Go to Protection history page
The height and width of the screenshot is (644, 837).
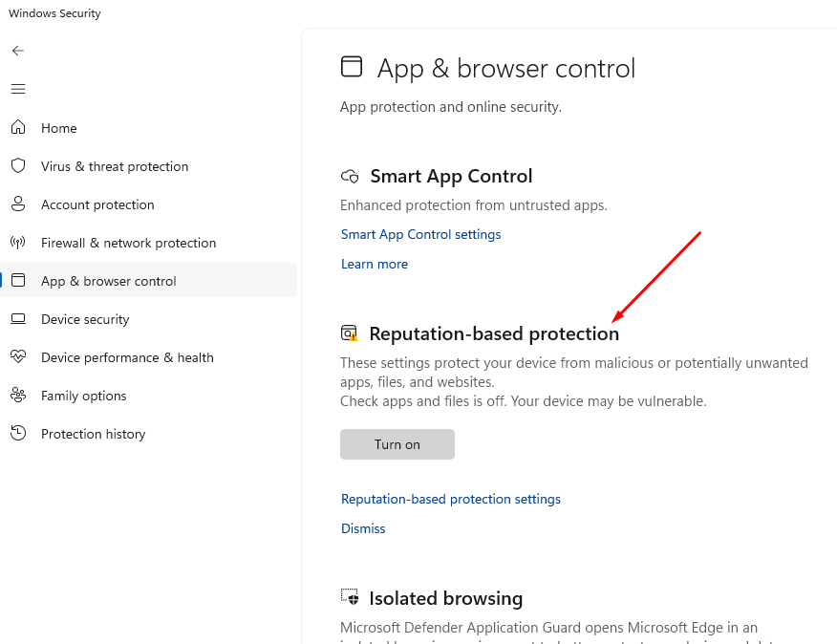93,434
